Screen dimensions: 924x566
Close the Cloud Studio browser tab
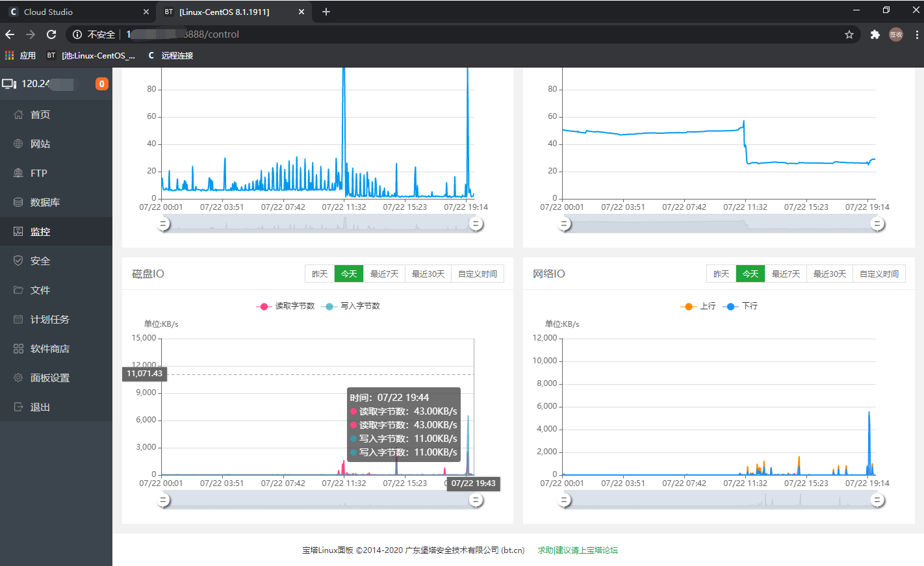pos(146,12)
